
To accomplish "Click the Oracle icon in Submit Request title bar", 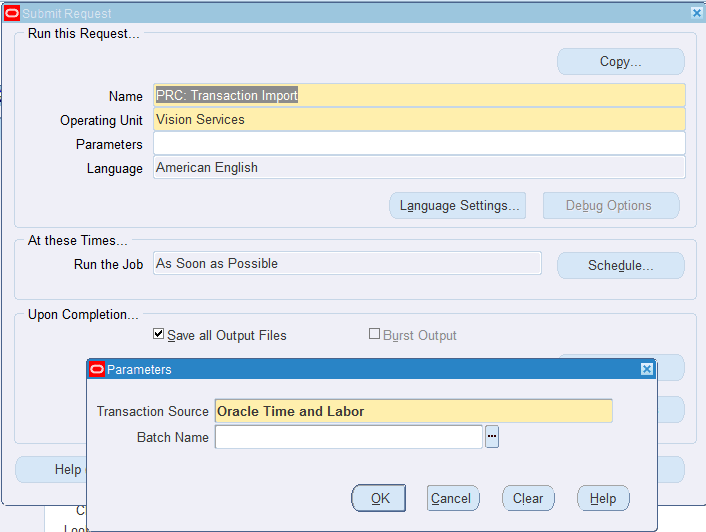I will click(12, 14).
